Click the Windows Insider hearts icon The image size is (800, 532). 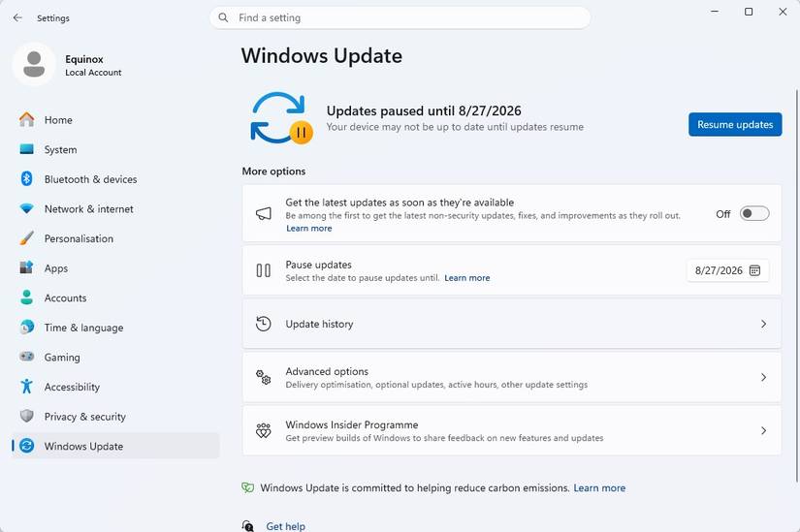263,431
